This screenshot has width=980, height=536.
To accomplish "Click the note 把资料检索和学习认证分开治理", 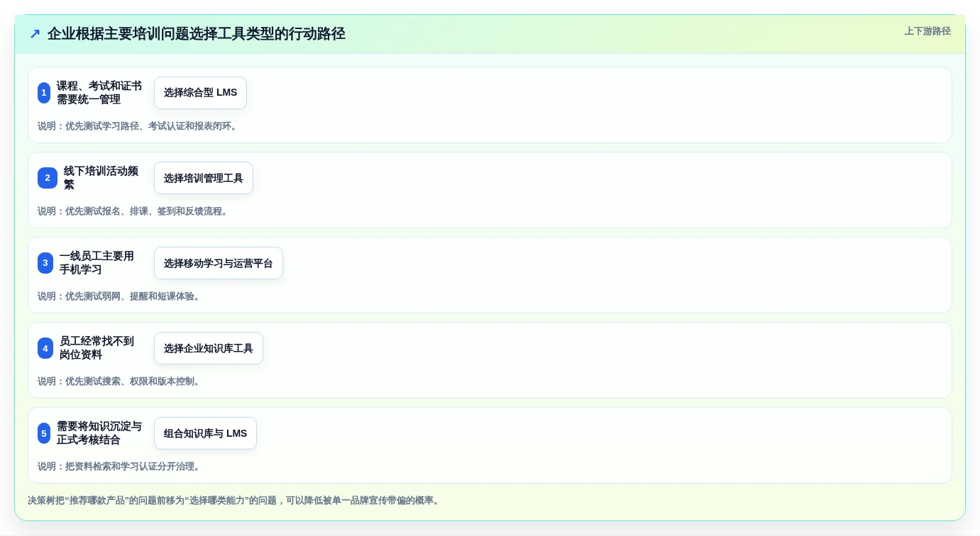I will point(121,467).
